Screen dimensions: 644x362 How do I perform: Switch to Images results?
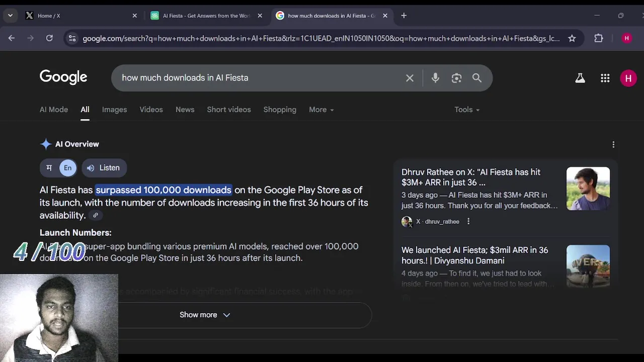[x=114, y=110]
